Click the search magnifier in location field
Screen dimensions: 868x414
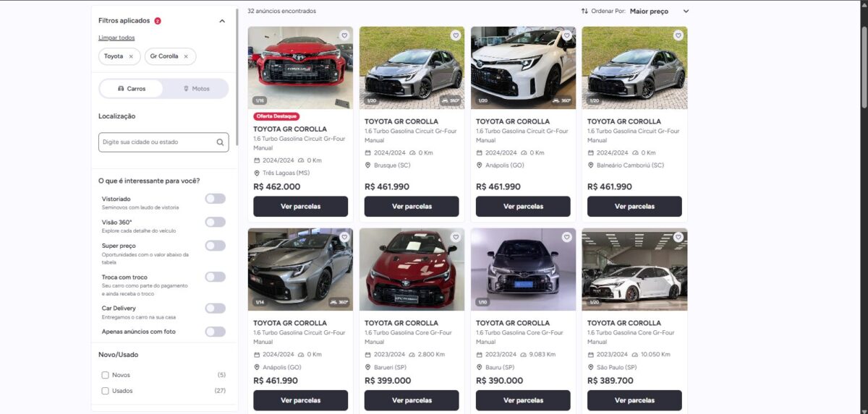click(x=220, y=142)
